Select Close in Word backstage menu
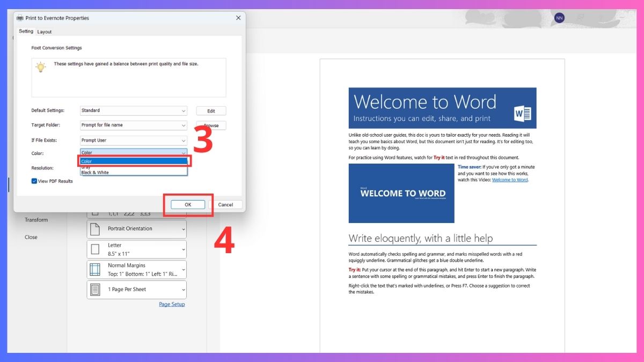644x362 pixels. (31, 237)
